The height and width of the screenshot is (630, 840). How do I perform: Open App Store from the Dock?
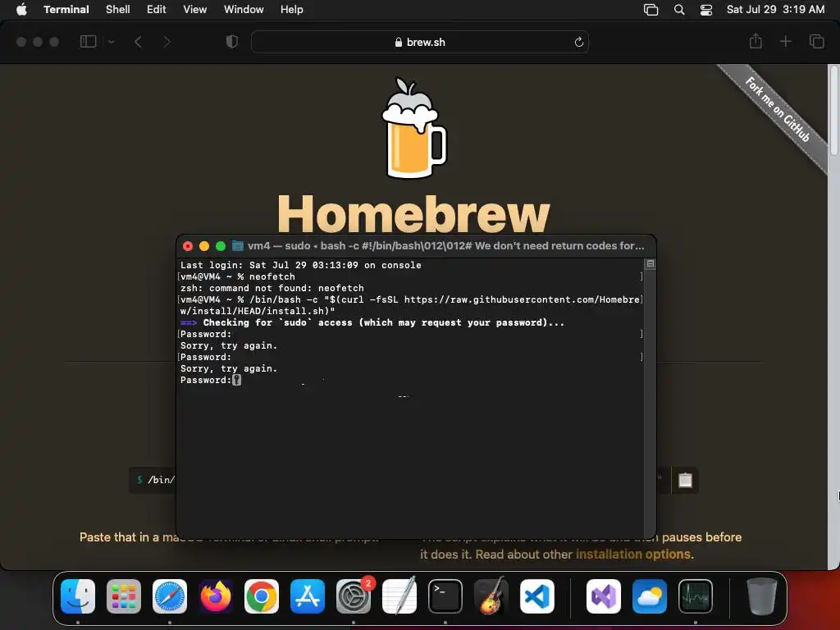click(x=308, y=596)
